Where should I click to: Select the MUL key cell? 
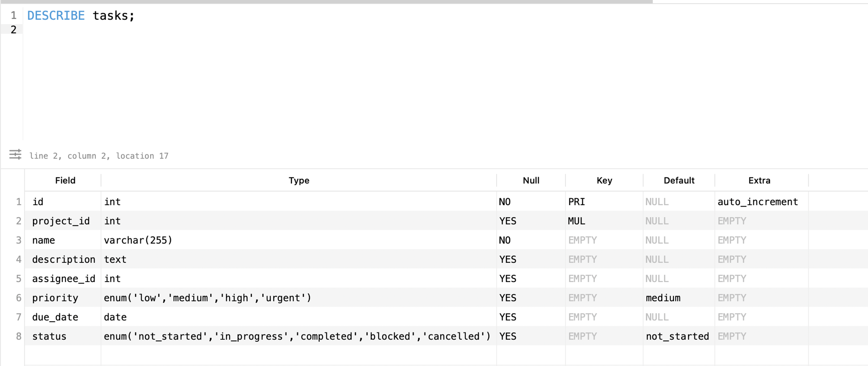tap(577, 221)
